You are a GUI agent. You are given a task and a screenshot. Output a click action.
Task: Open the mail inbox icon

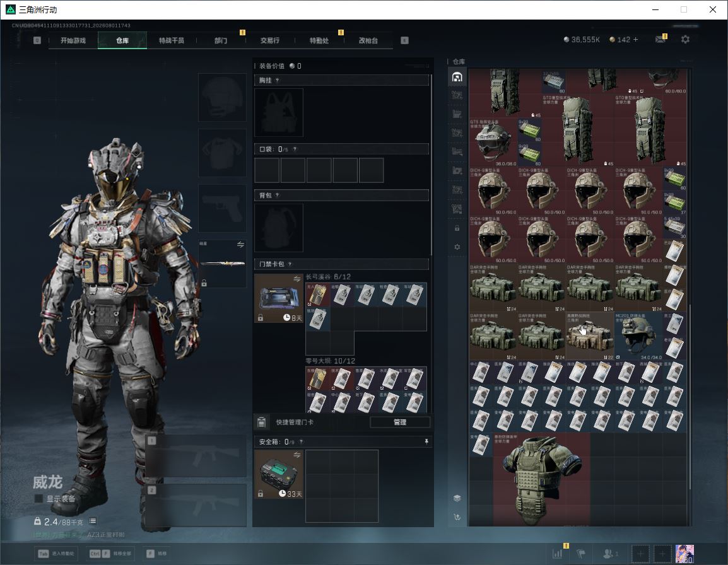tap(660, 40)
